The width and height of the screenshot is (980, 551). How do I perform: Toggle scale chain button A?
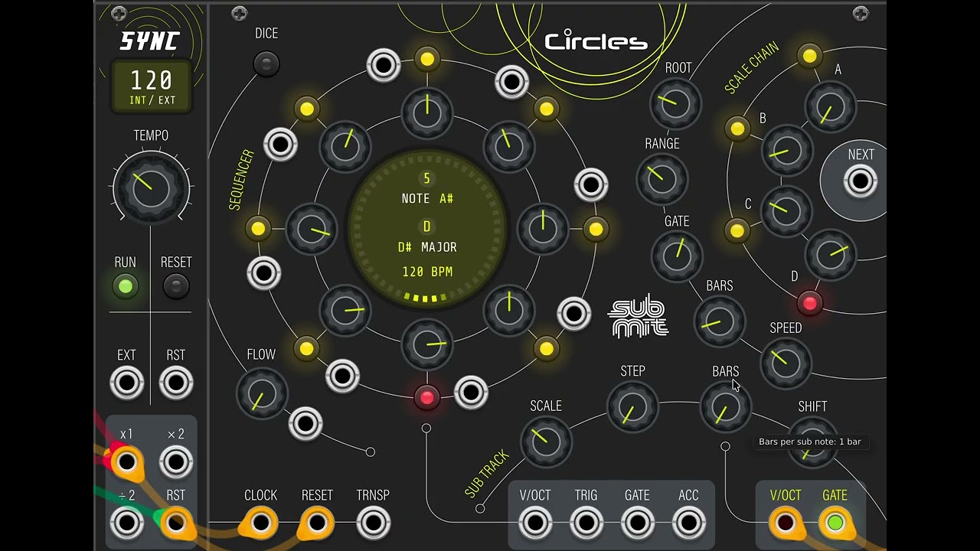[x=809, y=55]
